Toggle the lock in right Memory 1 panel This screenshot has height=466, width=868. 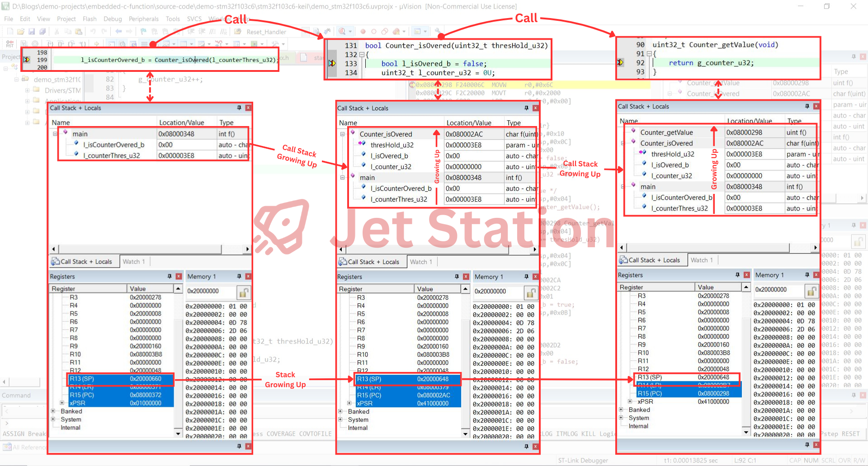pos(811,292)
